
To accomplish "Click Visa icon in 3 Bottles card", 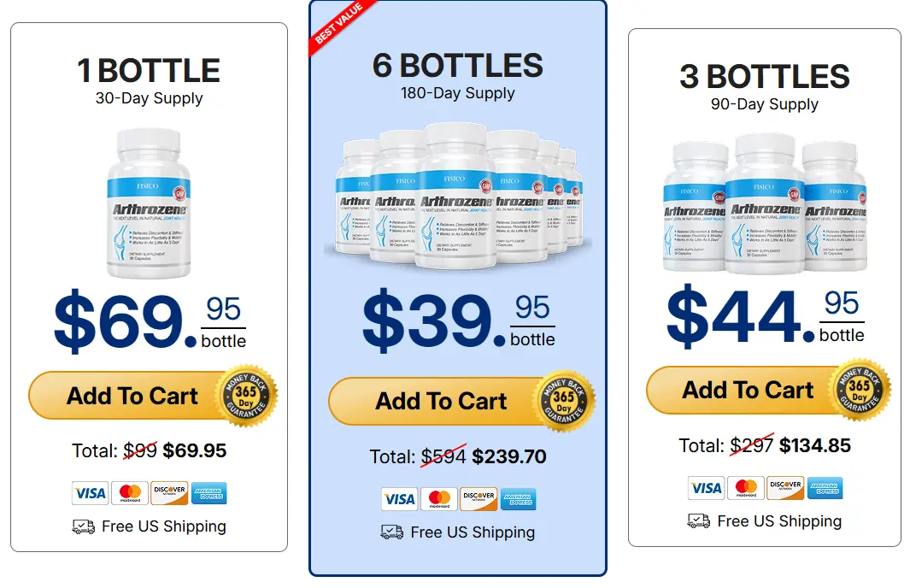I will point(706,488).
